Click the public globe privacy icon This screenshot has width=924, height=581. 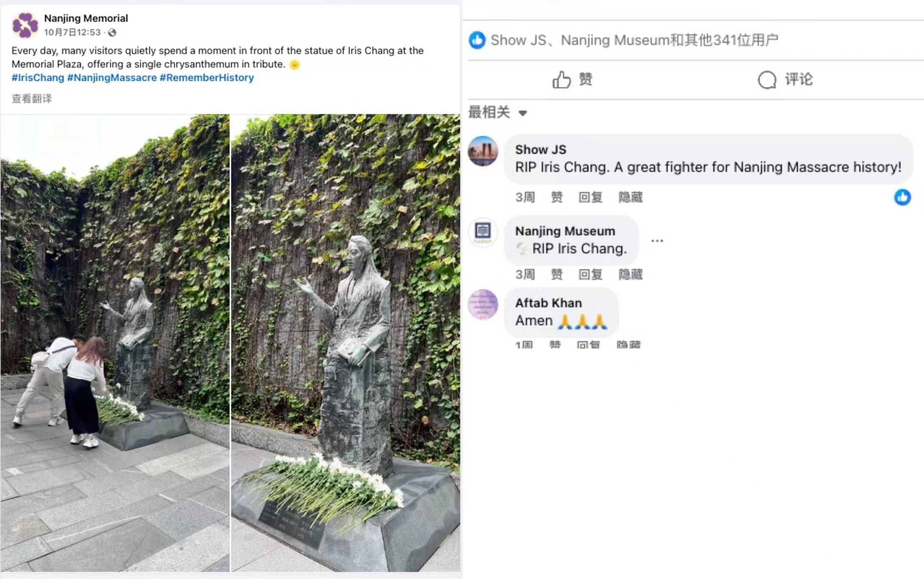112,33
